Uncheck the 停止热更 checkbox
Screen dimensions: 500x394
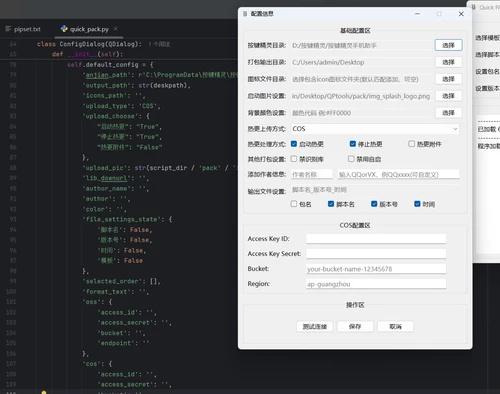click(353, 144)
